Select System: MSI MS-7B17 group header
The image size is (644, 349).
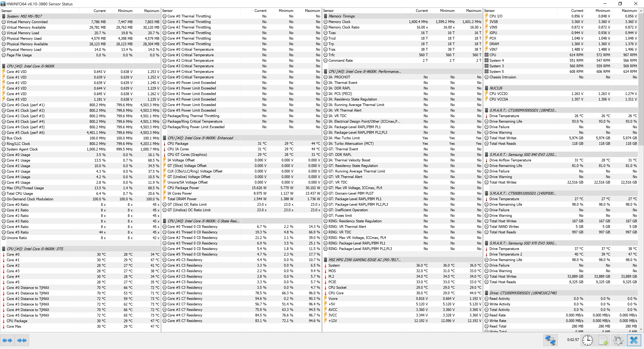pos(24,16)
